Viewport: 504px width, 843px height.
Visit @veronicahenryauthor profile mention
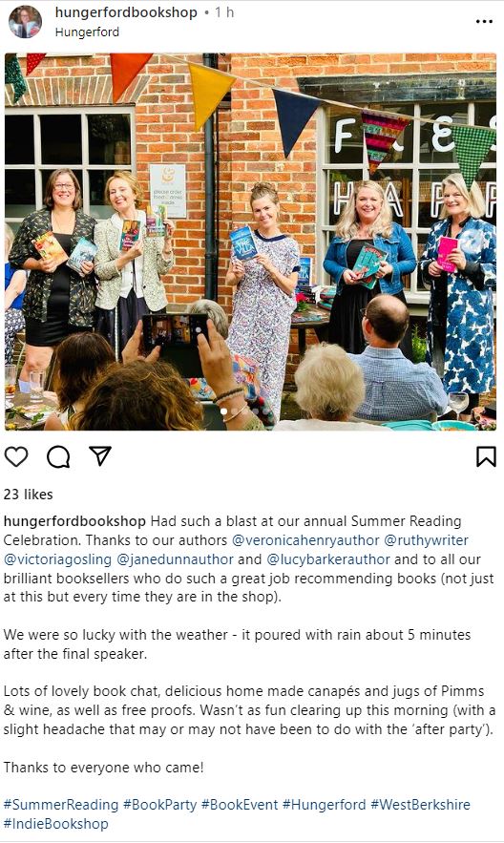[x=305, y=539]
